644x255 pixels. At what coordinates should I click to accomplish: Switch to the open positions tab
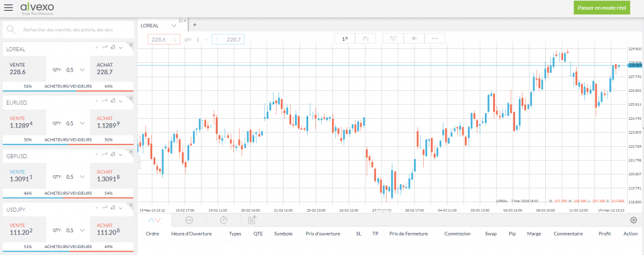tap(154, 220)
